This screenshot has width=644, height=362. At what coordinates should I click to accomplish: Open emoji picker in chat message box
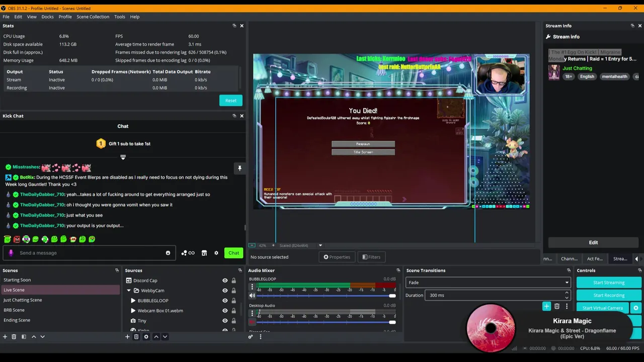tap(168, 253)
